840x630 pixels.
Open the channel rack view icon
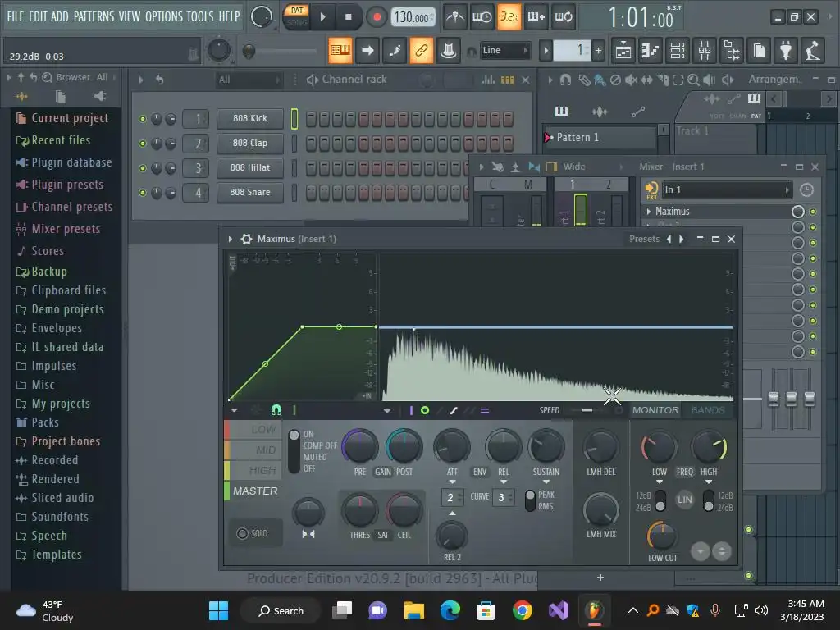[x=678, y=50]
